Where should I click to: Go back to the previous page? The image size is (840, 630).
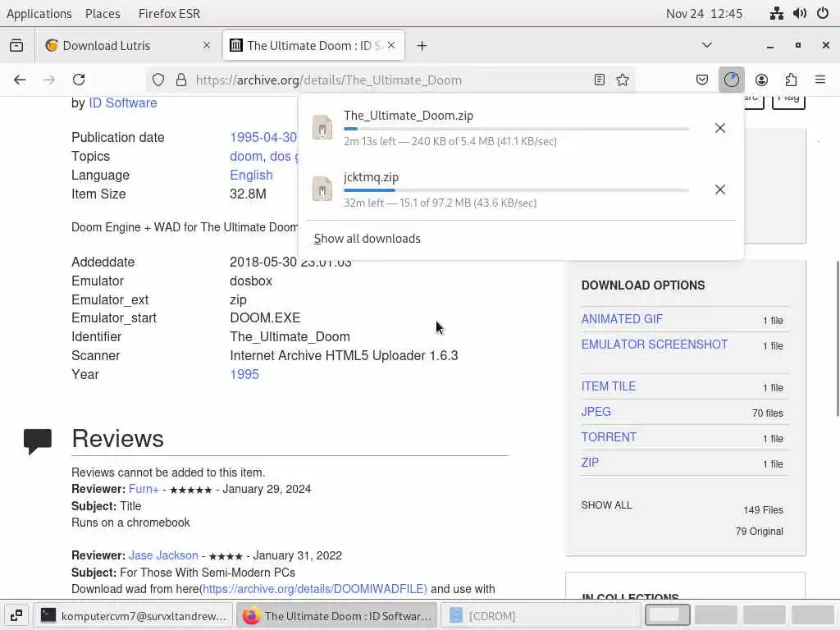point(20,80)
